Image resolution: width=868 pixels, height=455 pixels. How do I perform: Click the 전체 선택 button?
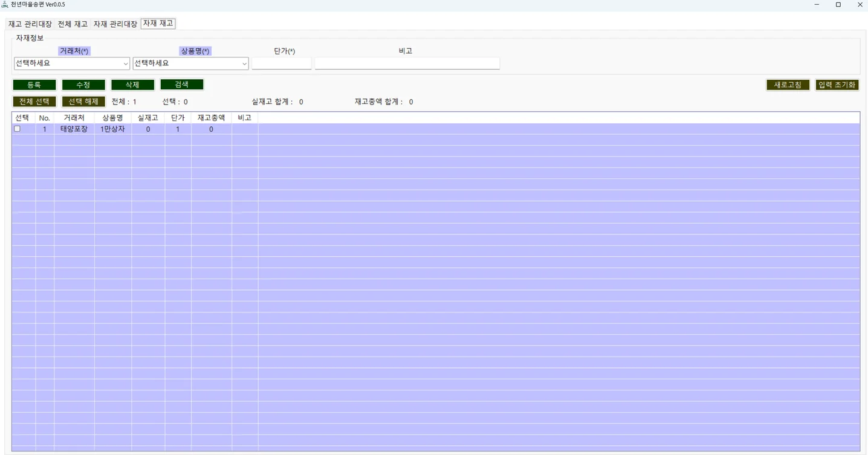(x=34, y=102)
